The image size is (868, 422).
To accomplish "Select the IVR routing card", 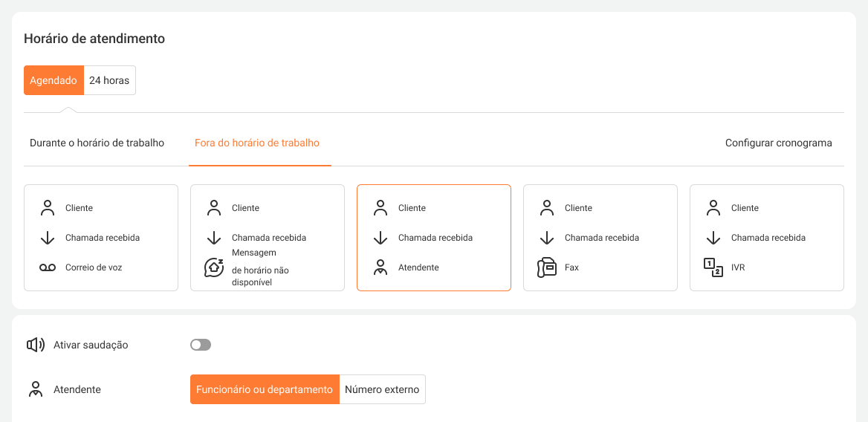I will pos(767,238).
